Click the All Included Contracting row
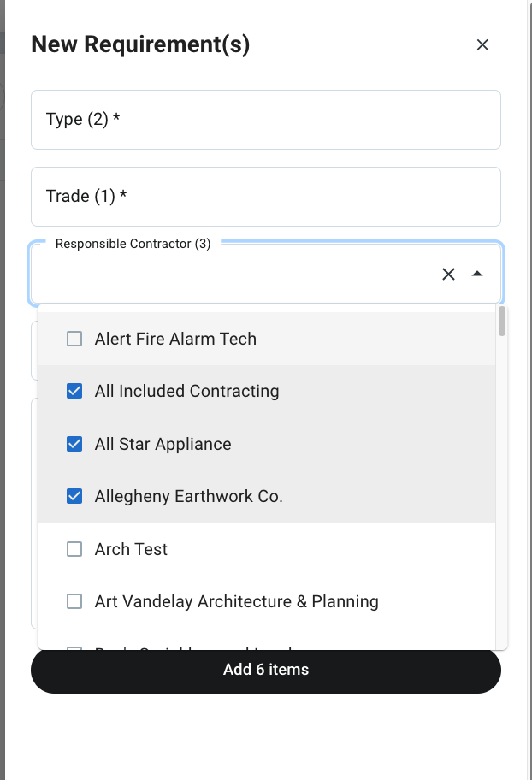The height and width of the screenshot is (780, 532). click(186, 391)
